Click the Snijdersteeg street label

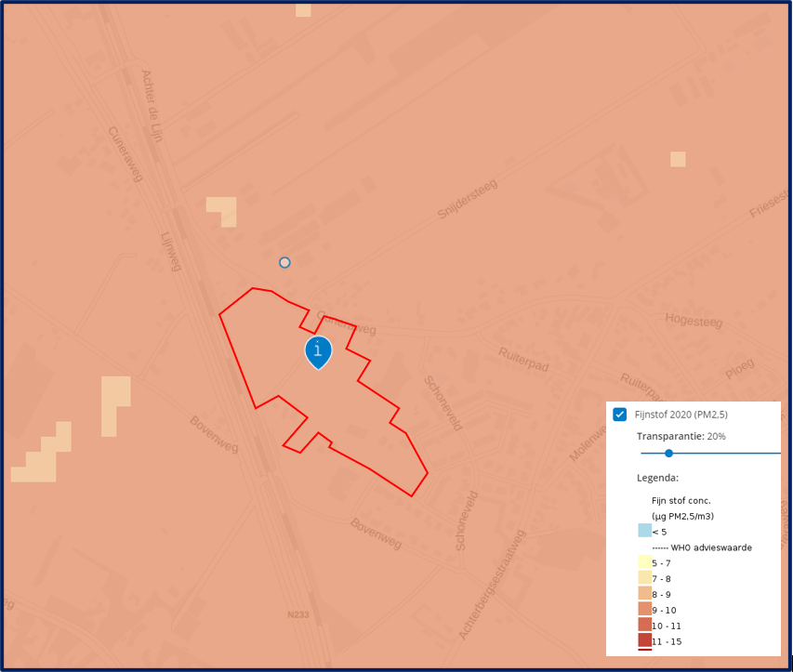tap(467, 200)
